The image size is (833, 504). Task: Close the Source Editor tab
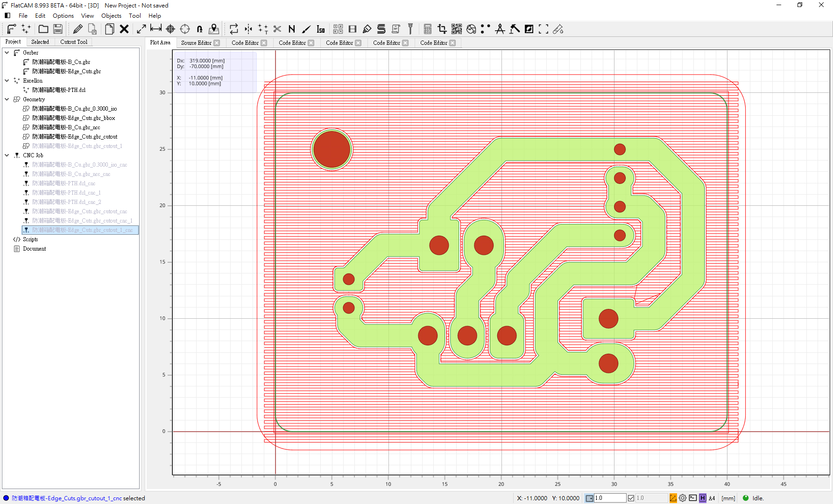pyautogui.click(x=217, y=43)
